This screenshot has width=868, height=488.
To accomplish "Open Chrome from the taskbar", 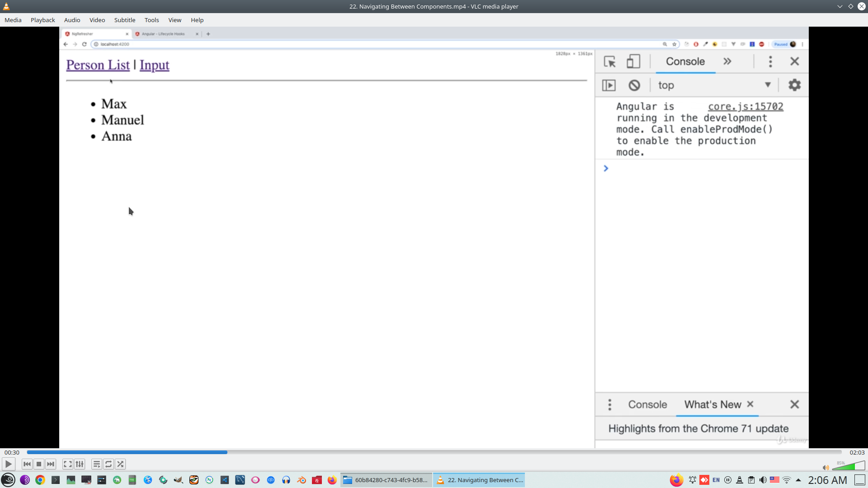I will [x=40, y=480].
